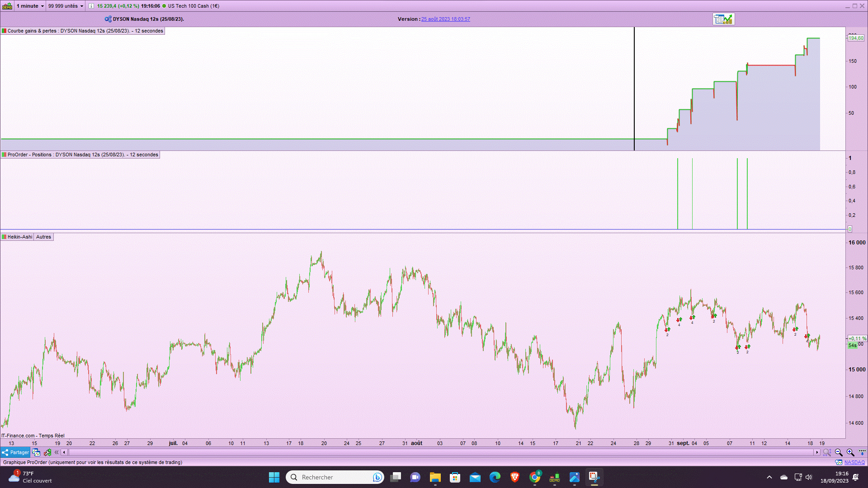Open Brave browser from the taskbar

click(x=514, y=477)
